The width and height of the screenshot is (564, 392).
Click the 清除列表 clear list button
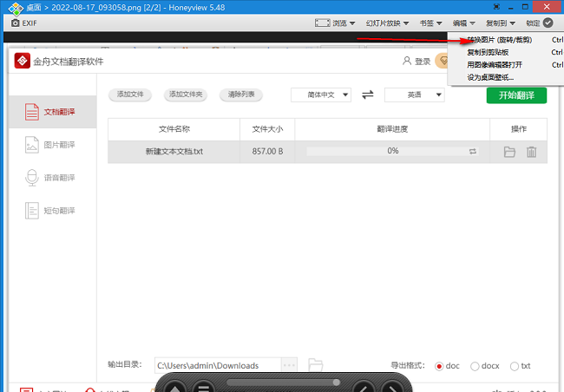tap(241, 95)
